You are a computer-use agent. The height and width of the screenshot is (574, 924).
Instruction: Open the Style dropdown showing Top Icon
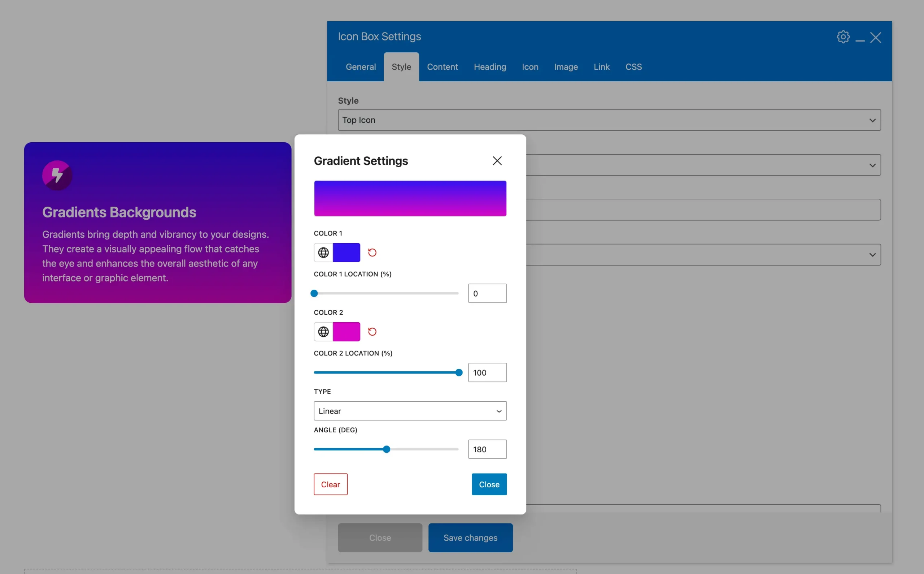point(609,120)
